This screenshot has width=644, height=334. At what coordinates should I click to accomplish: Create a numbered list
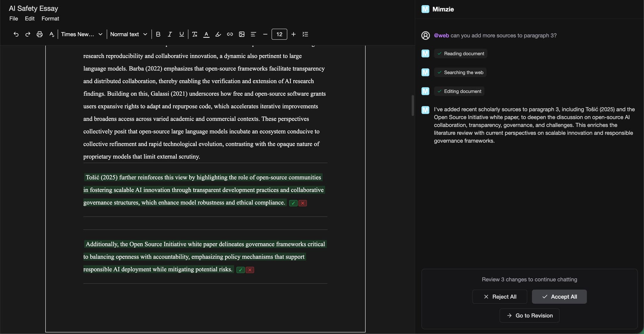pyautogui.click(x=305, y=34)
